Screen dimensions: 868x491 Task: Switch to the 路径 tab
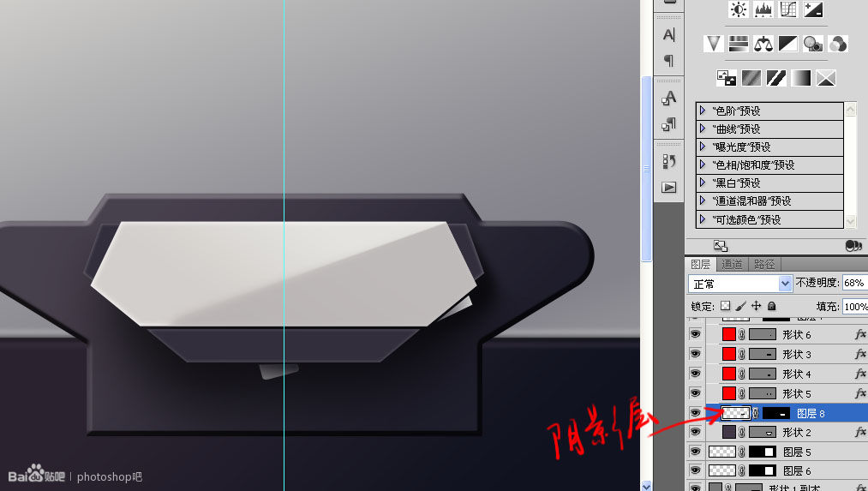(x=764, y=265)
